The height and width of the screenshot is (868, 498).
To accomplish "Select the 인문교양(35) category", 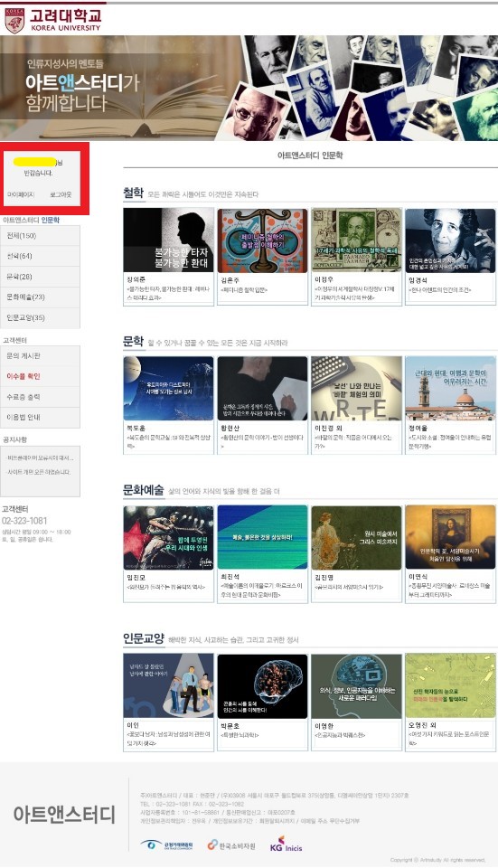I will pos(41,317).
